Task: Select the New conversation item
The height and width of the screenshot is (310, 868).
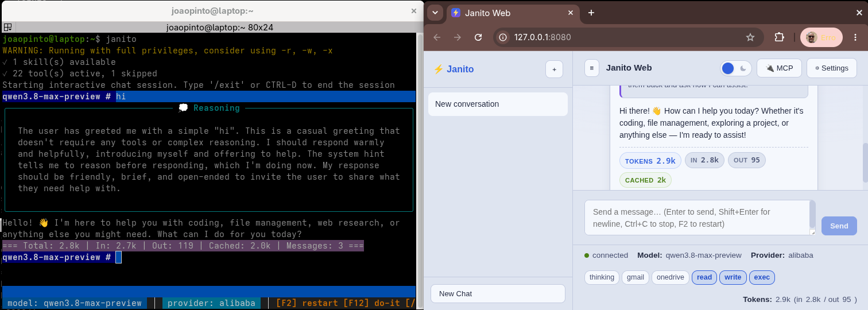Action: tap(498, 104)
